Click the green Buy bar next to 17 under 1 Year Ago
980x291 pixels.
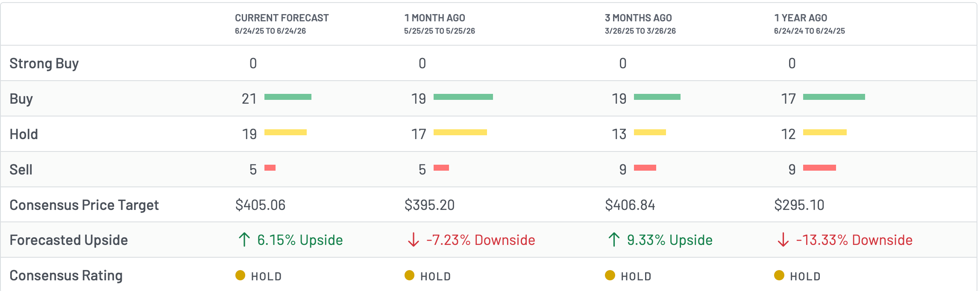click(x=834, y=97)
